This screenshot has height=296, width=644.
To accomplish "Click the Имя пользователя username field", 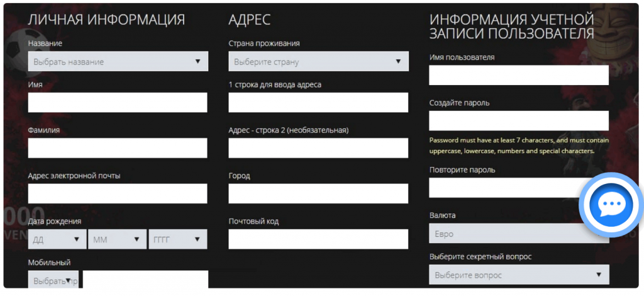I will coord(519,75).
